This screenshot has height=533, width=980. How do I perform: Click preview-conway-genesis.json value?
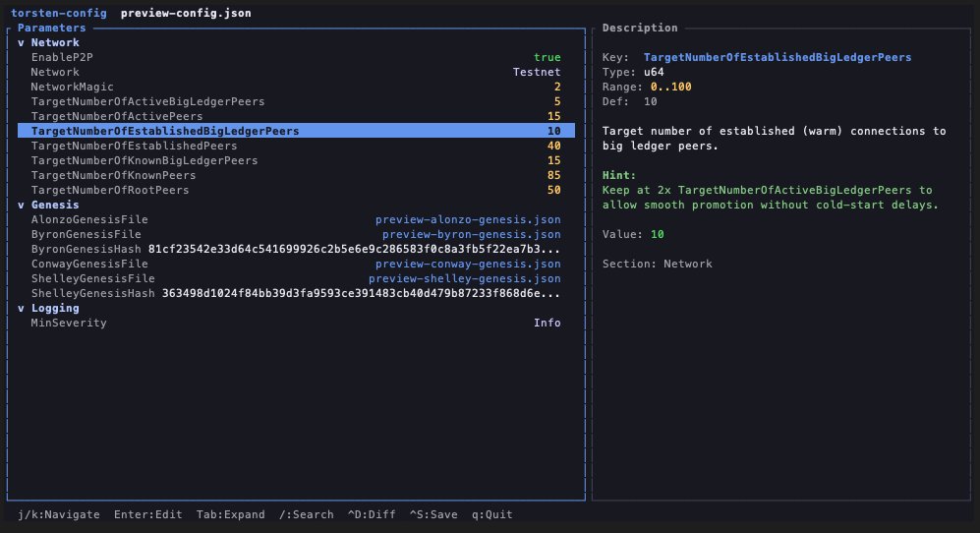(468, 264)
